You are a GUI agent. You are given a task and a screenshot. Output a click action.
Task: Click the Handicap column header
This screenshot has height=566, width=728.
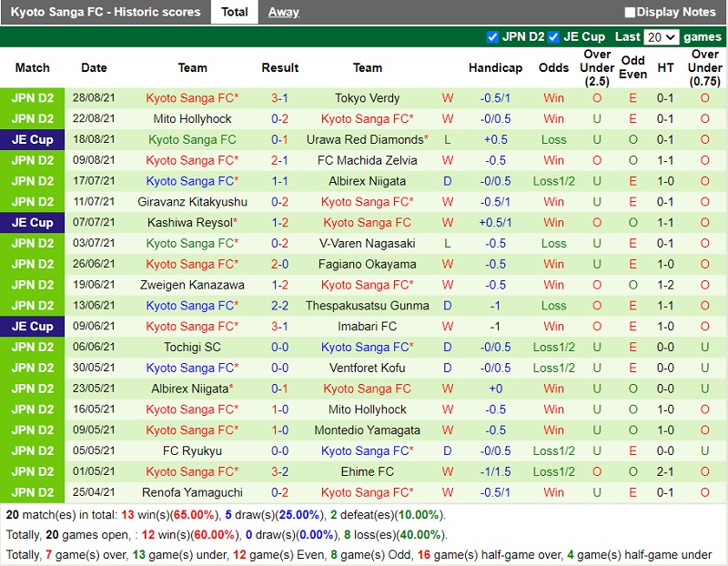(495, 67)
